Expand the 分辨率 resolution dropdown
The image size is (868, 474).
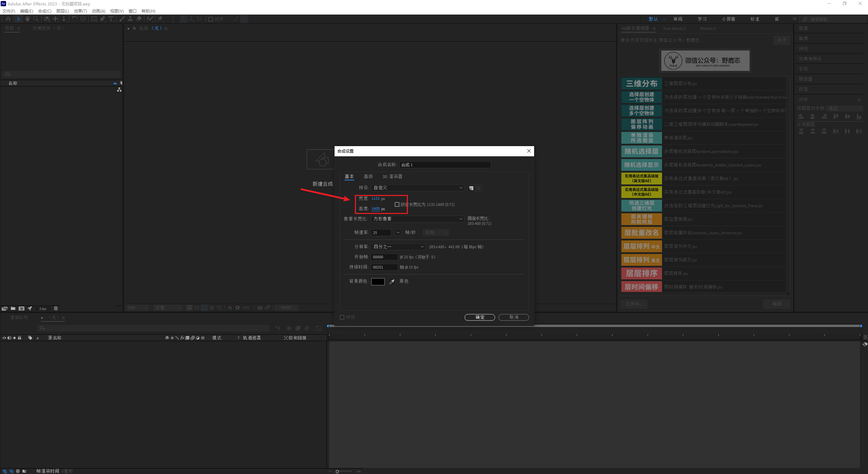pyautogui.click(x=398, y=247)
